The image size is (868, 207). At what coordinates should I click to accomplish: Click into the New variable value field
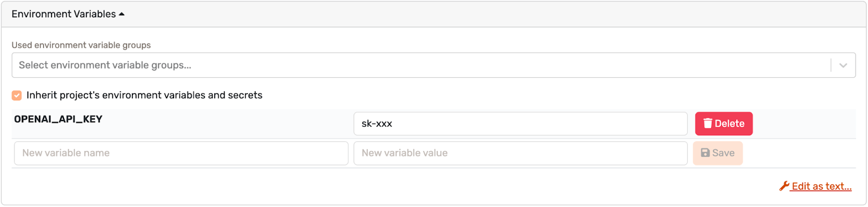520,153
